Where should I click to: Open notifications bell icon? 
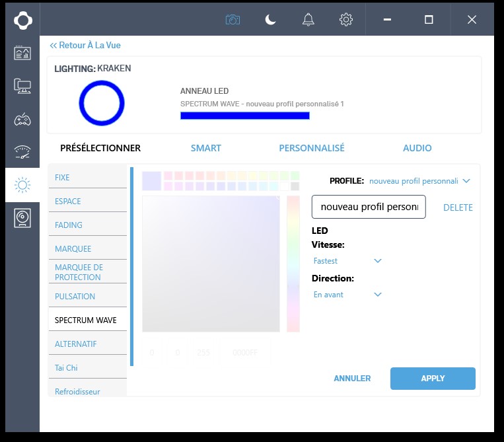308,20
